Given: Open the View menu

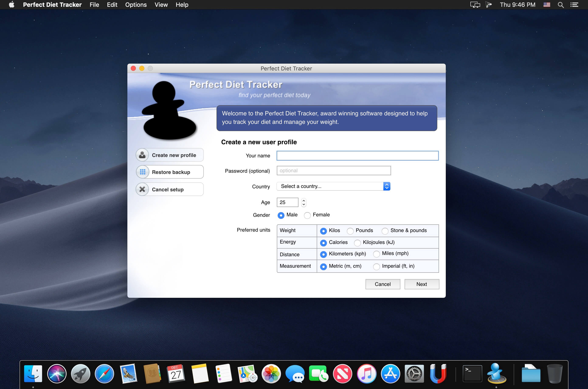Looking at the screenshot, I should [x=161, y=5].
